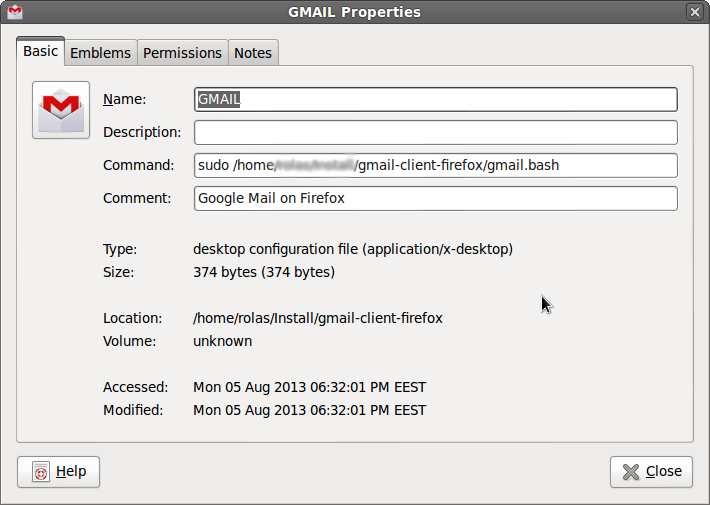Click the Modified date value
The height and width of the screenshot is (505, 710).
coord(310,410)
